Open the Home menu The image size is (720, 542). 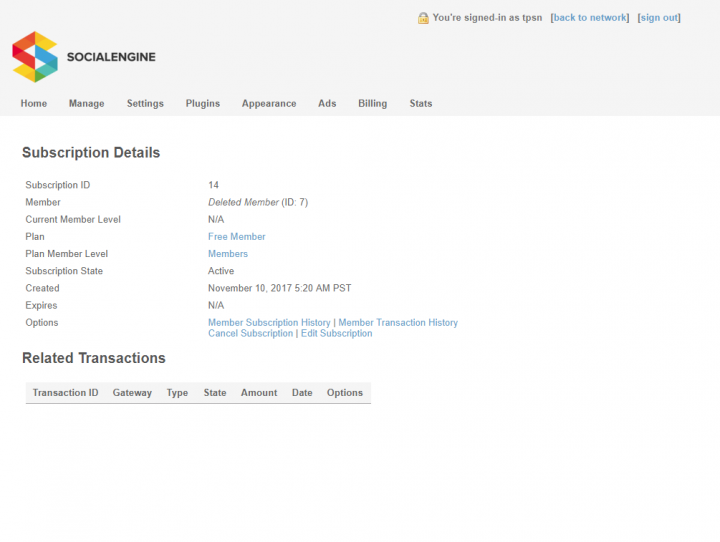[x=34, y=103]
